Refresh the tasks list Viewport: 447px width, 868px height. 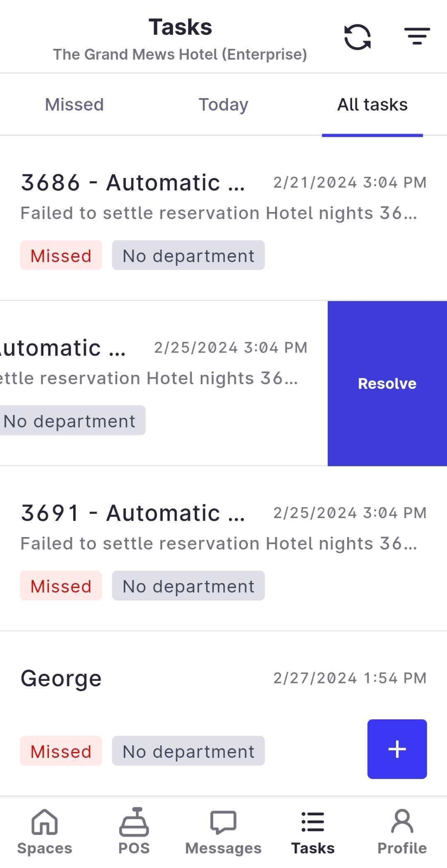[357, 37]
